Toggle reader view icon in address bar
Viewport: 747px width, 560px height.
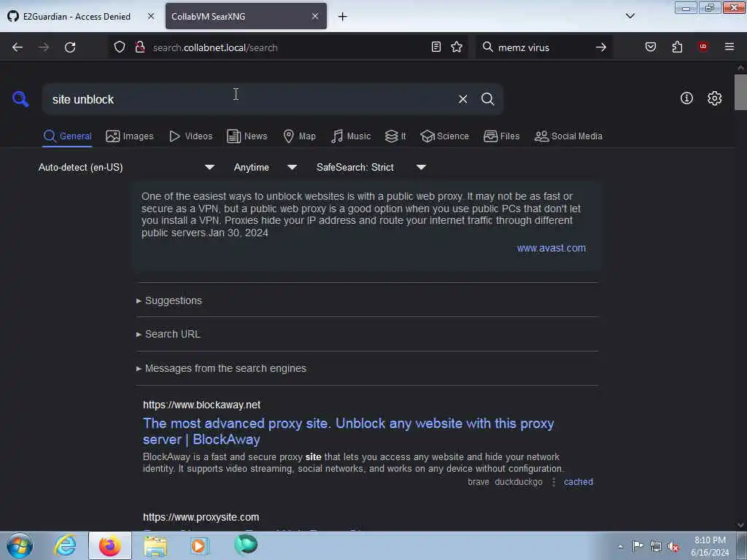pos(436,47)
